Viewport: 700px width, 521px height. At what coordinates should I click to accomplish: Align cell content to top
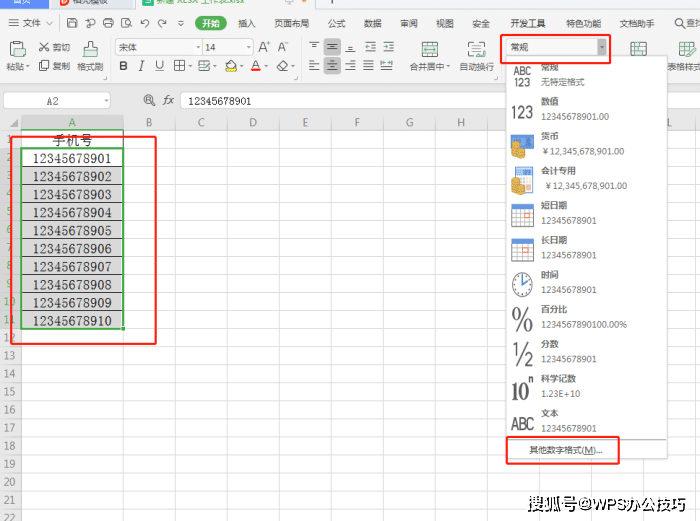(314, 47)
